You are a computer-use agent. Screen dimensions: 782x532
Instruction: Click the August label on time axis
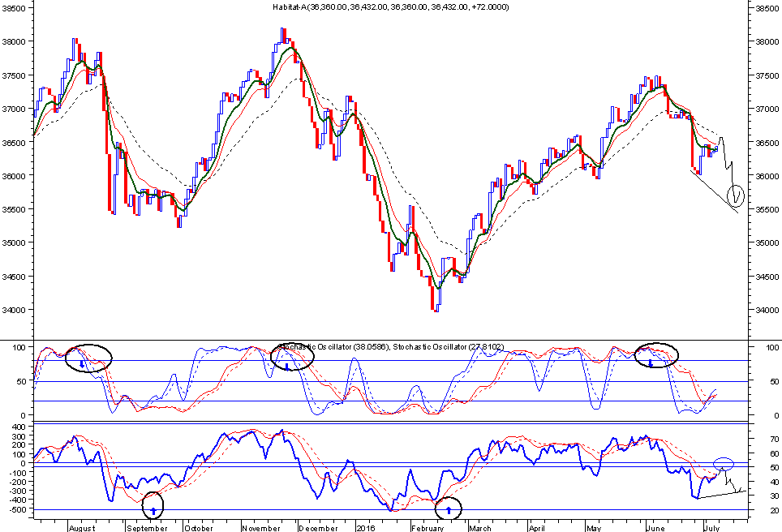coord(82,528)
